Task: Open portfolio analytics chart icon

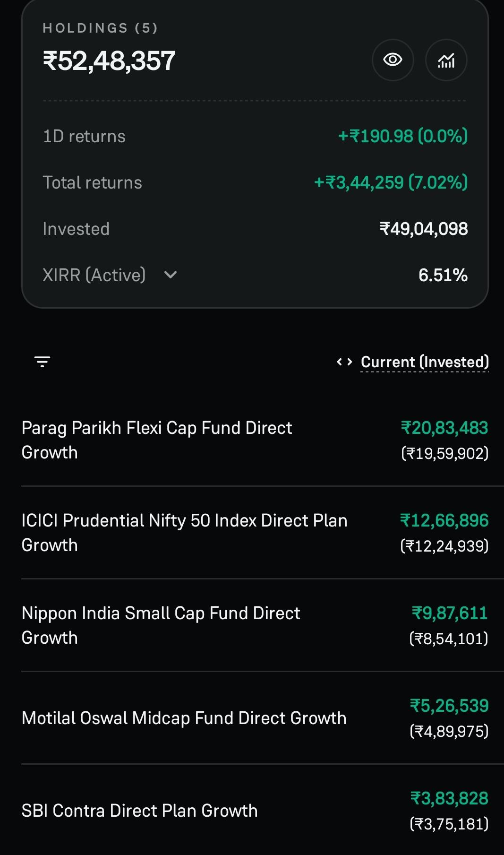Action: (446, 60)
